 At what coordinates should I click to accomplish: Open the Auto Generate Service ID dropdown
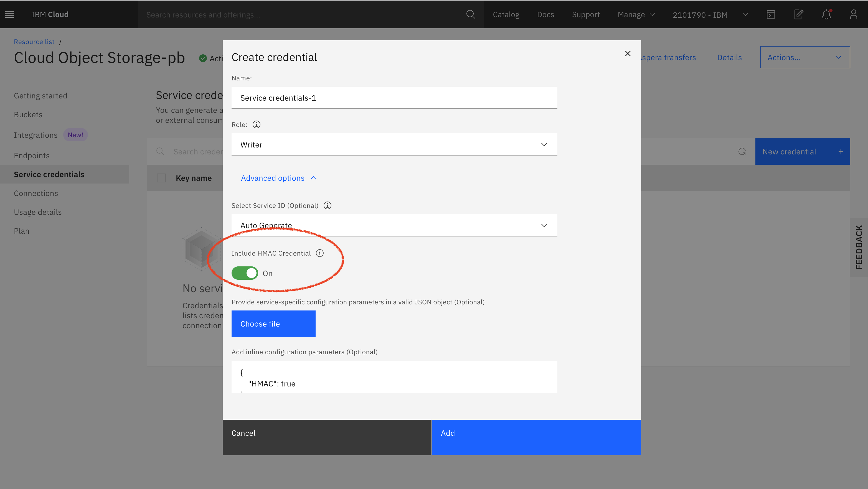pos(394,225)
